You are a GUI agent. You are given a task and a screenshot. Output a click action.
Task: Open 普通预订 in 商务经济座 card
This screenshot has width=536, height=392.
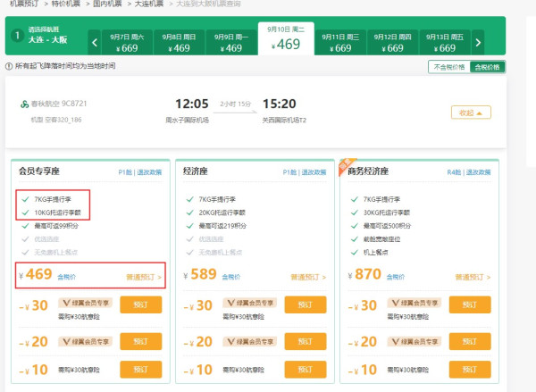click(x=473, y=277)
